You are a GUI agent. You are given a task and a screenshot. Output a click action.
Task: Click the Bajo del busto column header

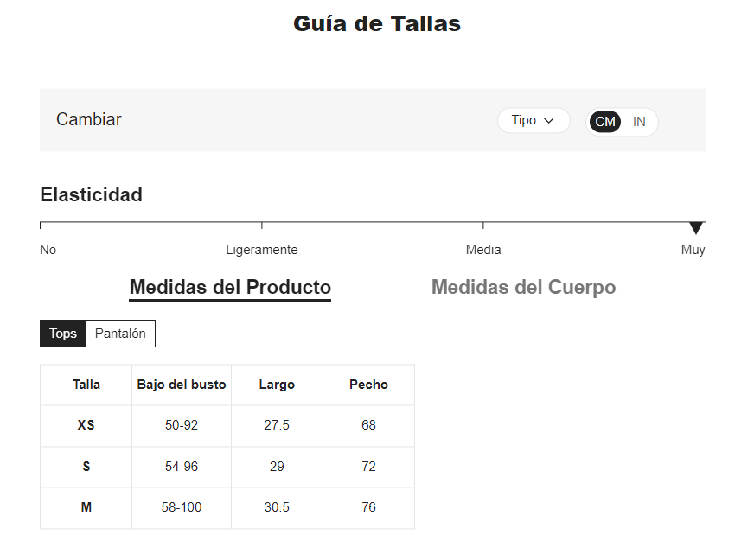(182, 385)
